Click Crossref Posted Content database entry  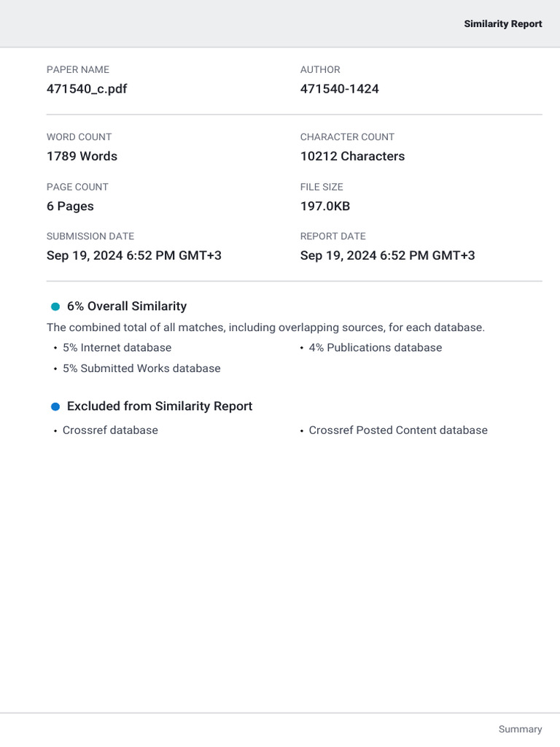[x=398, y=430]
